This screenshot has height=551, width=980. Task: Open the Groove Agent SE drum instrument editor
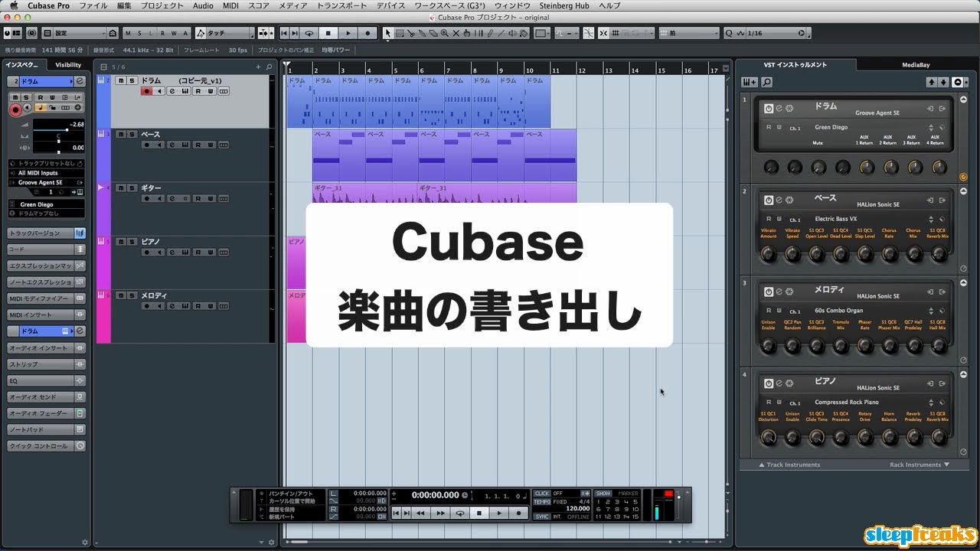coord(779,107)
